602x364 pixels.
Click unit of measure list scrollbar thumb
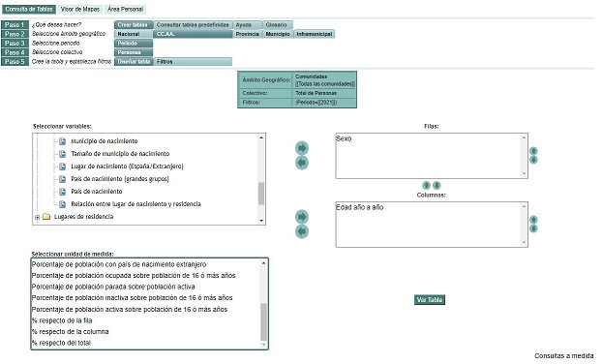[x=263, y=321]
